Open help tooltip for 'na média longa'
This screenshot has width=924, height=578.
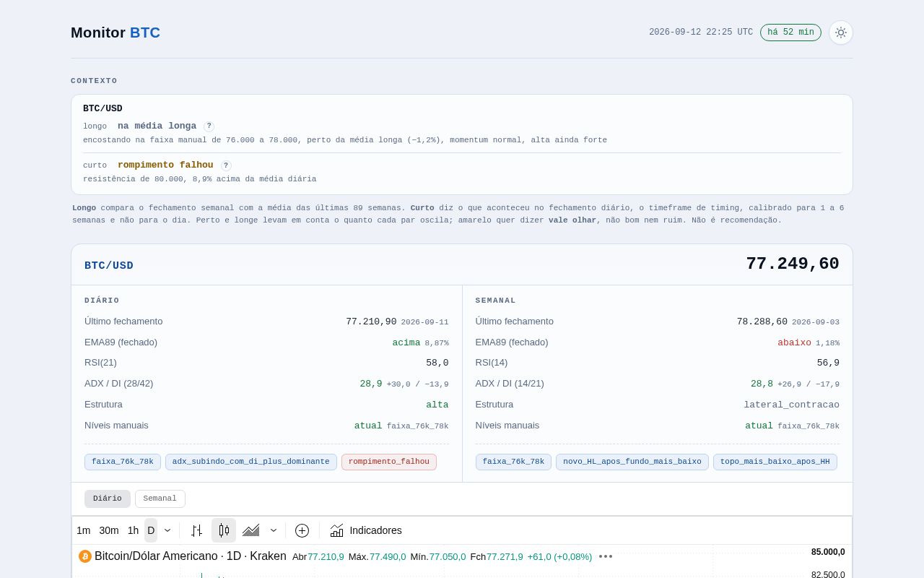pyautogui.click(x=209, y=126)
